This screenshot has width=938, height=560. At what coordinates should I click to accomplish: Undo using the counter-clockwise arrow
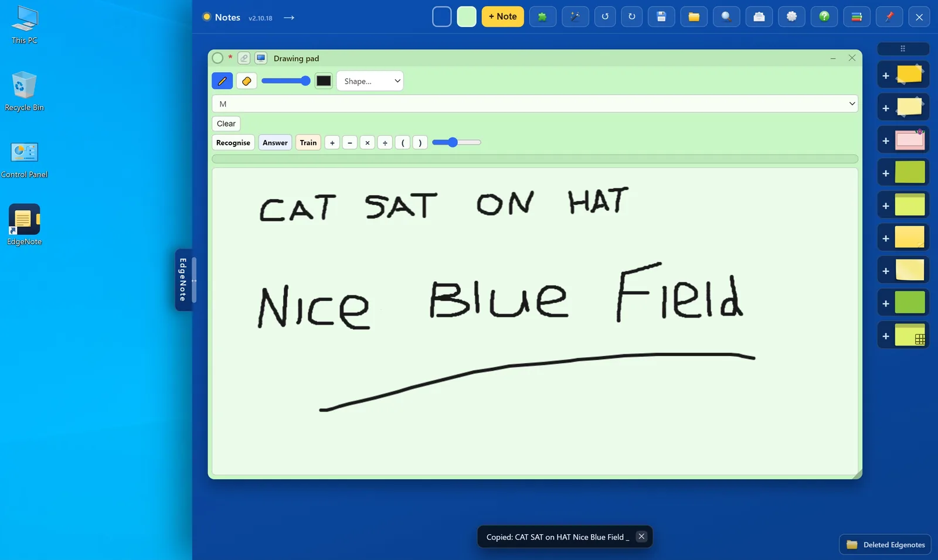(x=605, y=17)
